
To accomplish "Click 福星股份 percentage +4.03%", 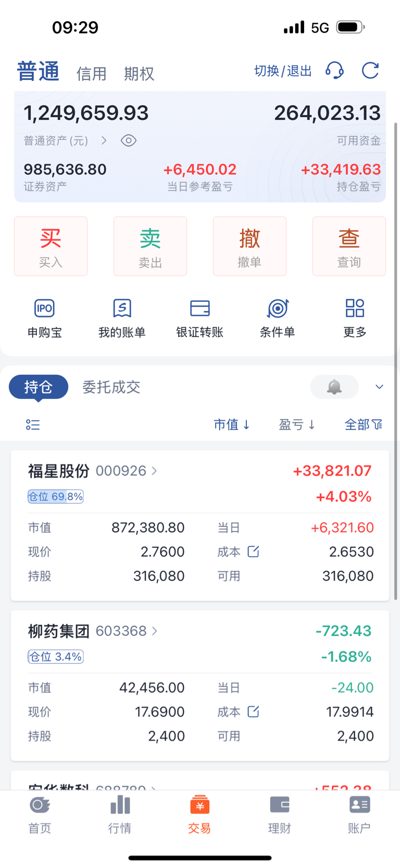I will pyautogui.click(x=344, y=496).
